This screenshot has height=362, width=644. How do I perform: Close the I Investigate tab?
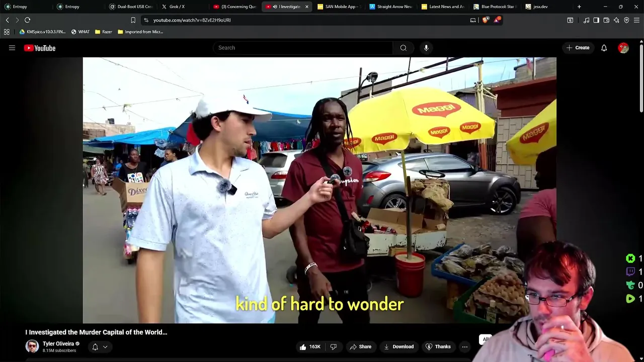click(306, 7)
